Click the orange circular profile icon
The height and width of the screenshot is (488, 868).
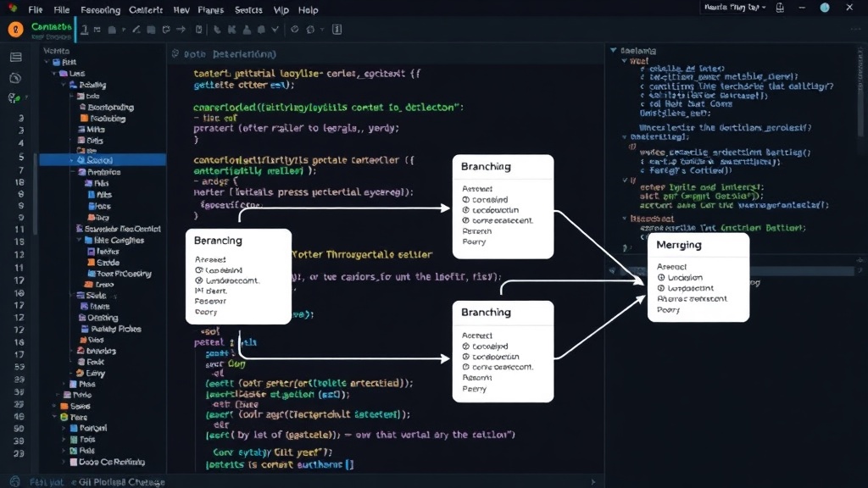pyautogui.click(x=15, y=30)
